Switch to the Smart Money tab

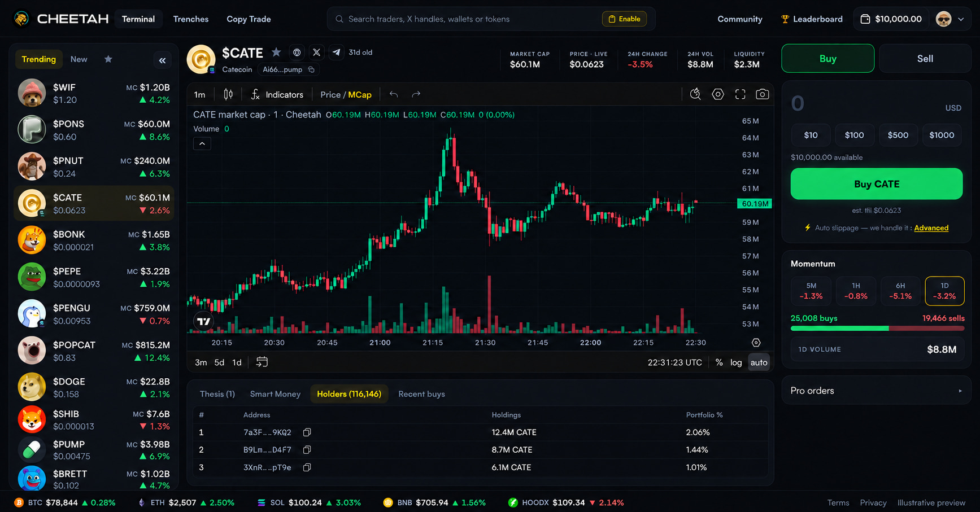275,394
